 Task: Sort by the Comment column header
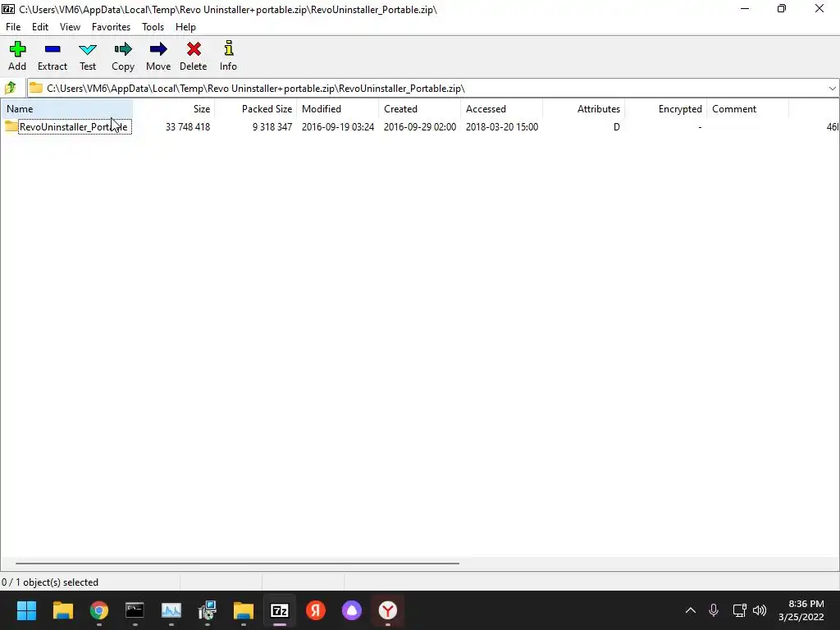(747, 109)
